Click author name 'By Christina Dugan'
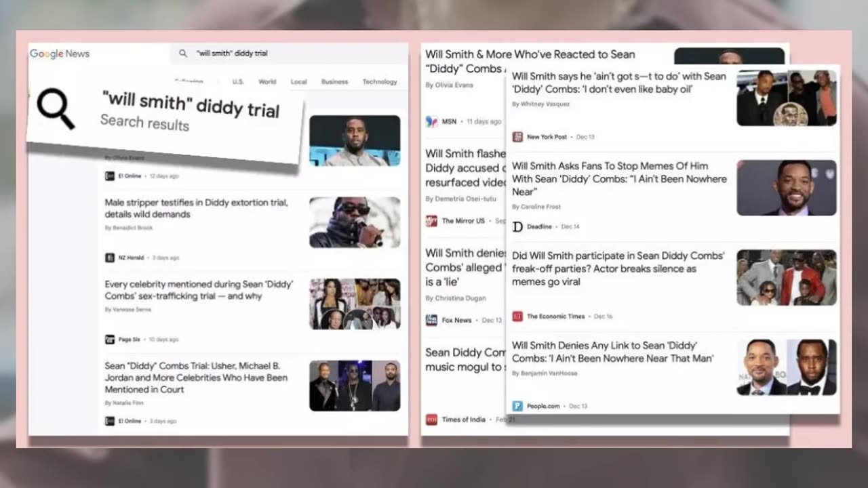The height and width of the screenshot is (488, 868). (455, 298)
